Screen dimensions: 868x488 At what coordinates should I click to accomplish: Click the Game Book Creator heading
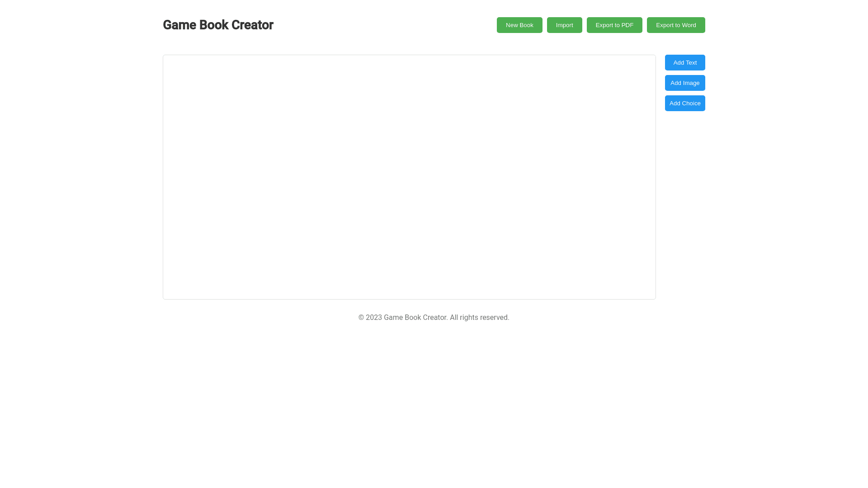(x=218, y=25)
